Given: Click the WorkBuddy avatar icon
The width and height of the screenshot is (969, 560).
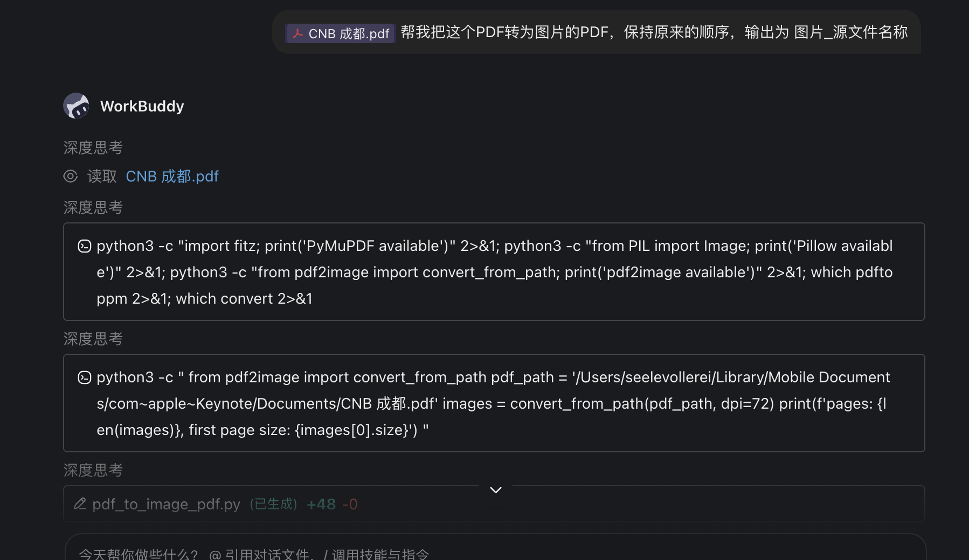Looking at the screenshot, I should pyautogui.click(x=77, y=106).
